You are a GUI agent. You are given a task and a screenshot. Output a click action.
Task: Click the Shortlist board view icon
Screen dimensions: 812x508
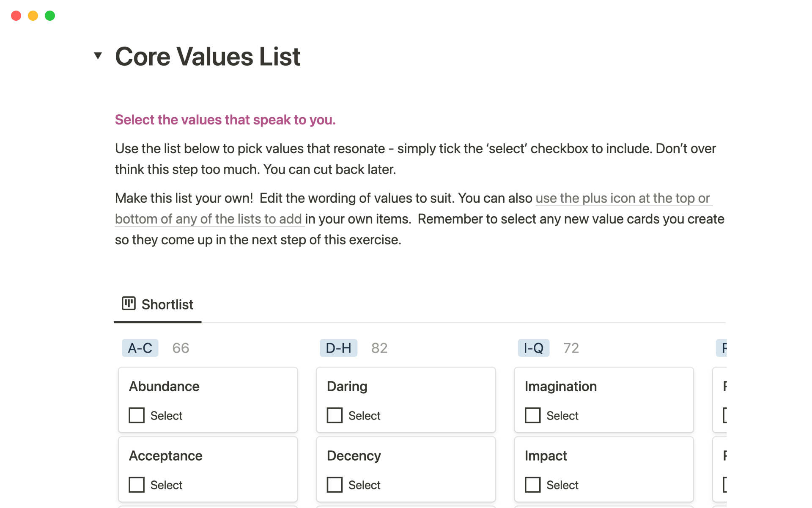point(129,304)
